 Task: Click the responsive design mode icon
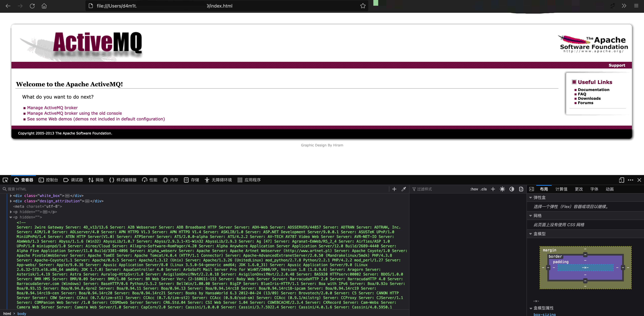click(622, 180)
